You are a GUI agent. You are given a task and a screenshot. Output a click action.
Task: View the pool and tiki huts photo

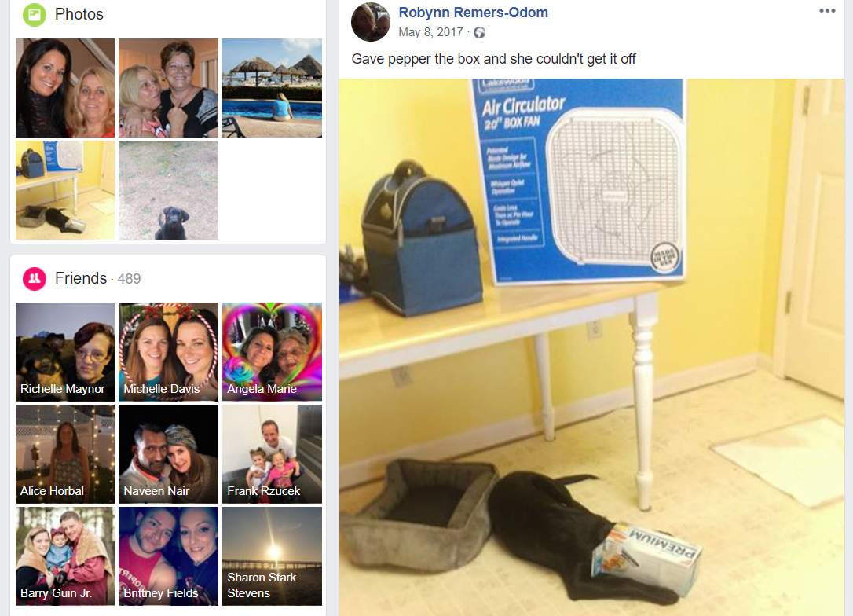point(272,88)
